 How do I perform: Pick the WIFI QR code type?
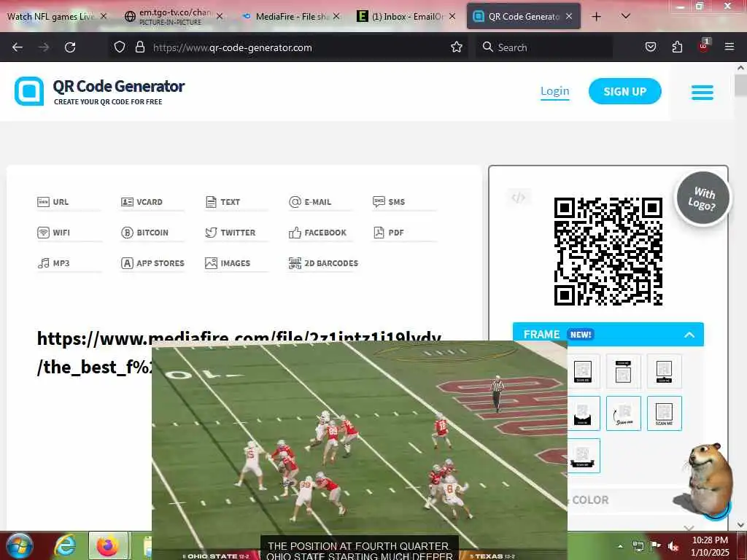(x=53, y=233)
